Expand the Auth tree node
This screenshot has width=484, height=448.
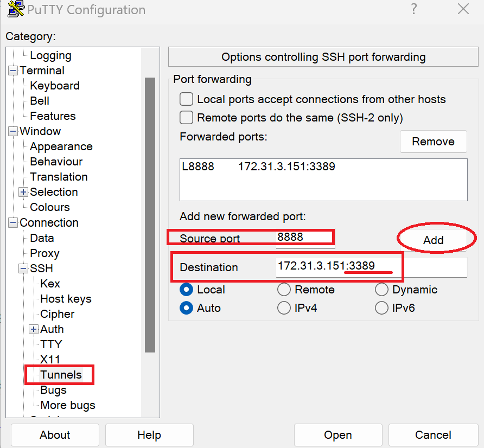[33, 329]
